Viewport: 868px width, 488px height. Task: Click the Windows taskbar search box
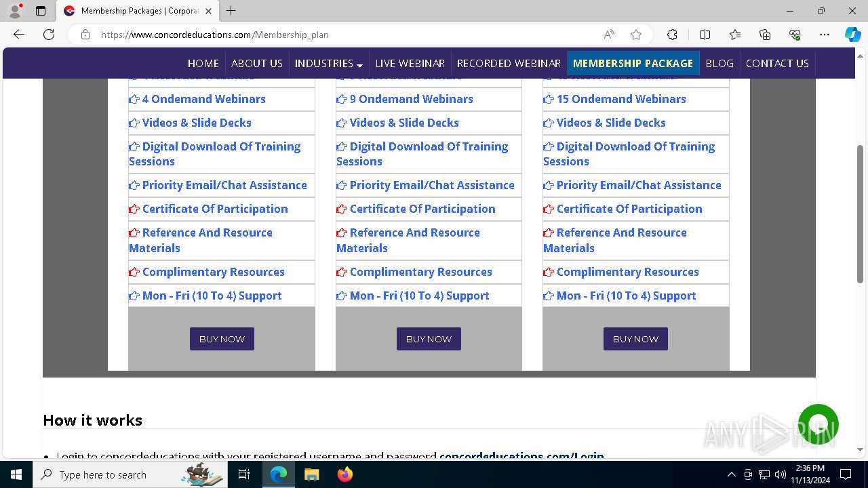[132, 474]
